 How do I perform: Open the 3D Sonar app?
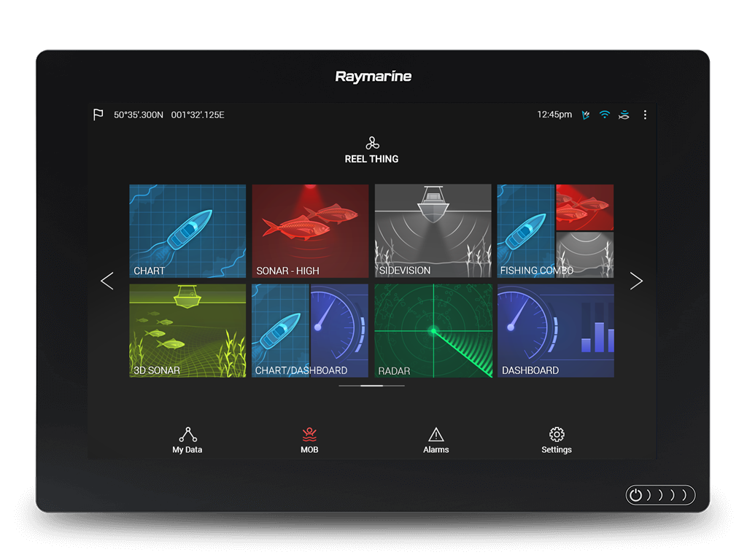click(187, 330)
